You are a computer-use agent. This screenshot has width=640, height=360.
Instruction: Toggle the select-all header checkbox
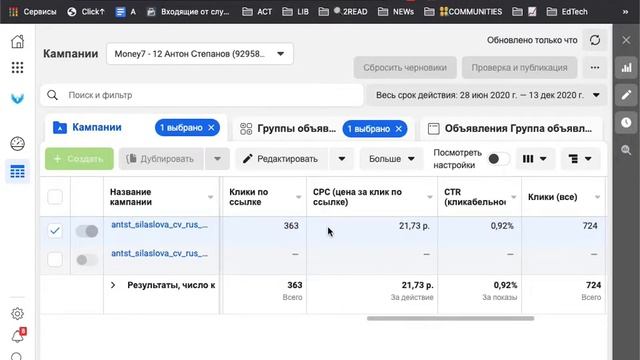click(x=55, y=197)
